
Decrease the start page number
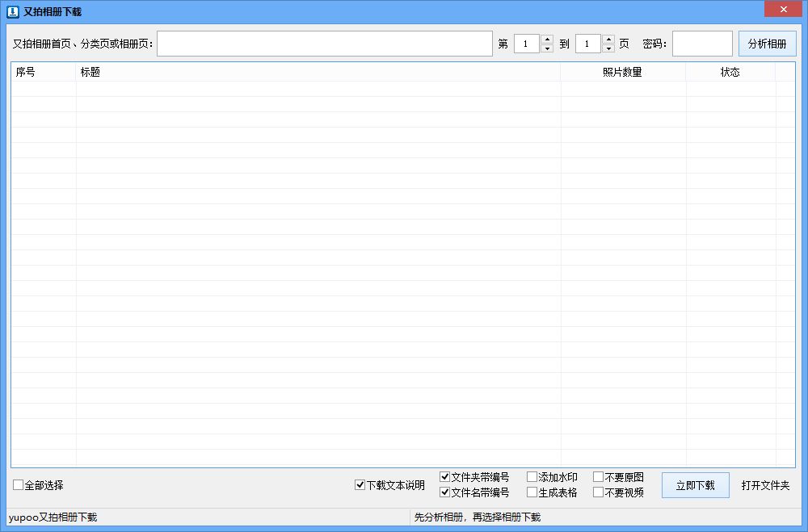pyautogui.click(x=547, y=48)
